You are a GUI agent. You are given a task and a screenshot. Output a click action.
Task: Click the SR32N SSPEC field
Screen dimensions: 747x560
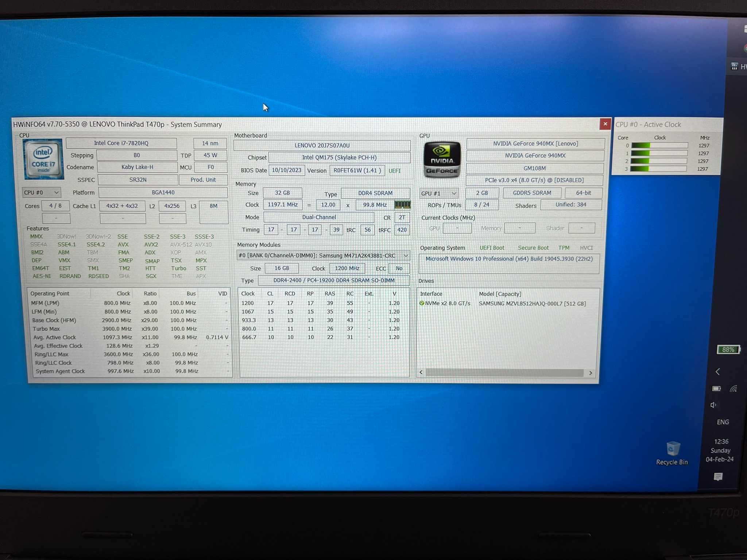(x=138, y=180)
